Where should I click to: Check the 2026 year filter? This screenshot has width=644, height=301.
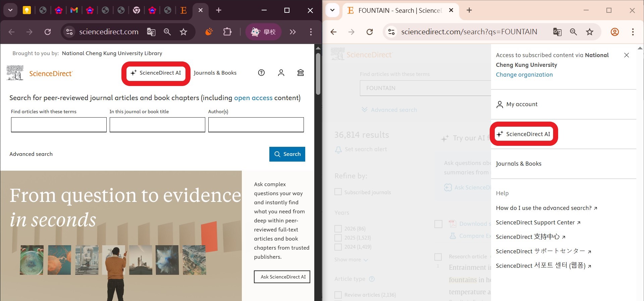[338, 229]
